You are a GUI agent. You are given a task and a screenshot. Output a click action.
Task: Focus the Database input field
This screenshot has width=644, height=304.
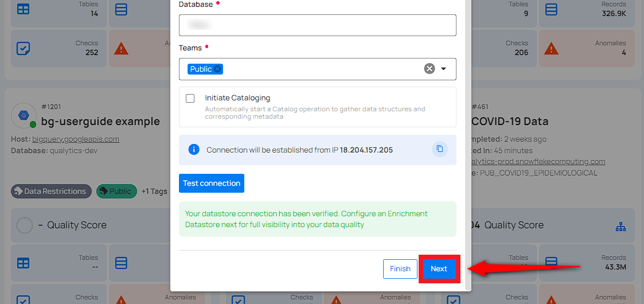tap(317, 25)
